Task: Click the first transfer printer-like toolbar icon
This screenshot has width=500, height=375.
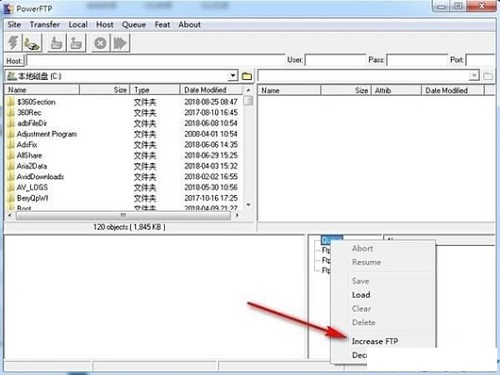Action: pos(56,43)
